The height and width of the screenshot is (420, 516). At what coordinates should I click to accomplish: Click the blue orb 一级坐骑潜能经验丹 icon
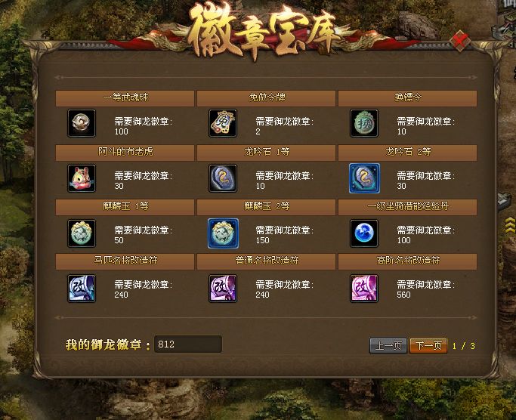pyautogui.click(x=364, y=233)
